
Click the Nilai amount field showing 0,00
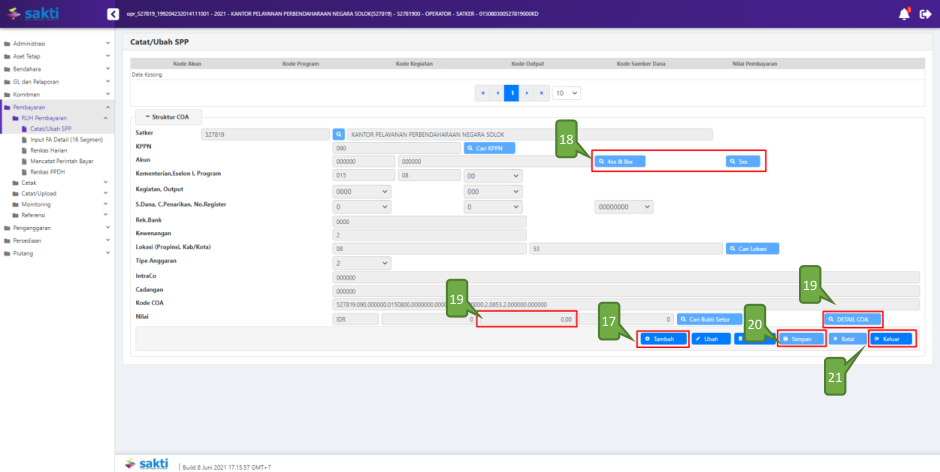pos(526,320)
